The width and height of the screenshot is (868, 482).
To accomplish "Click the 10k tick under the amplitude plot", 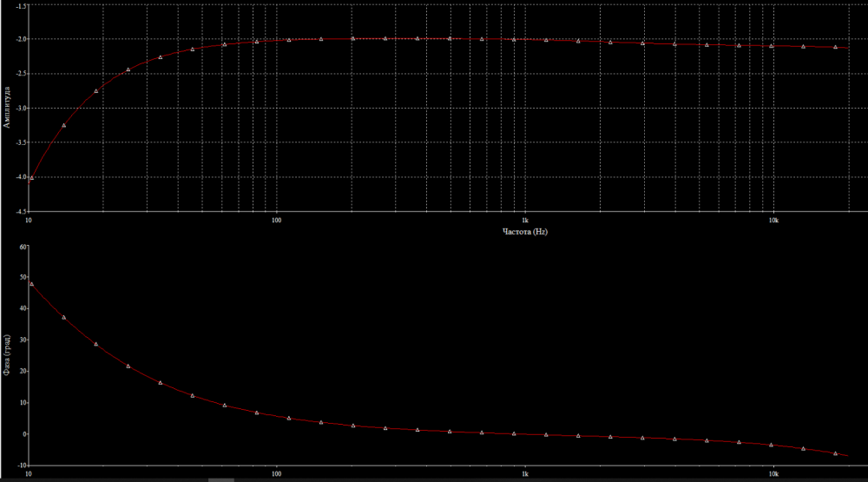I will (x=773, y=219).
